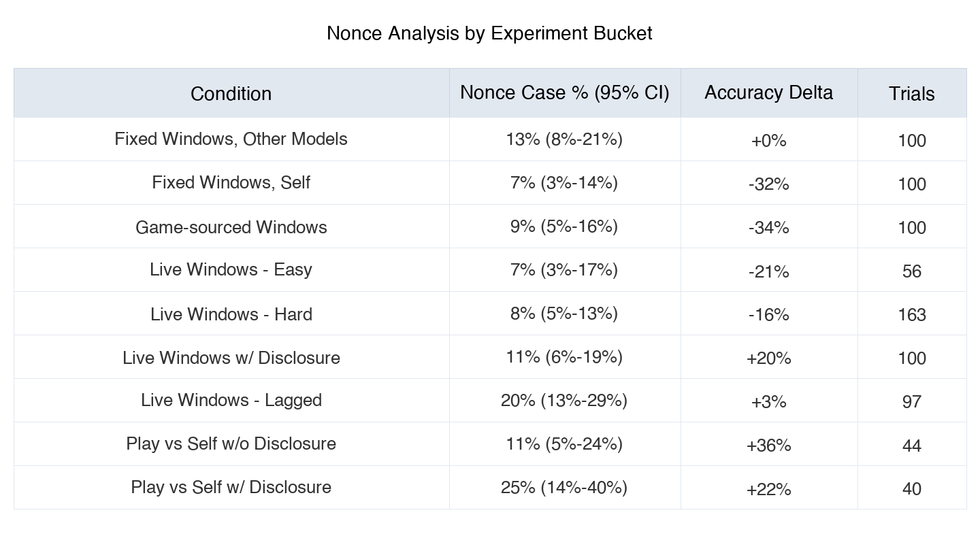Select Play vs Self w/o Disclosure
Screen dimensions: 980x536
[231, 444]
